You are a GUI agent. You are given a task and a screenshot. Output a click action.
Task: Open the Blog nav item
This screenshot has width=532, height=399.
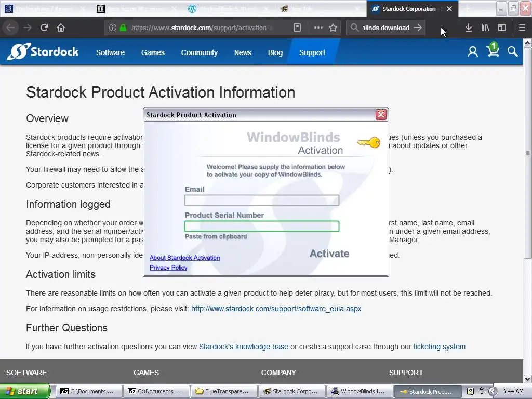tap(275, 52)
